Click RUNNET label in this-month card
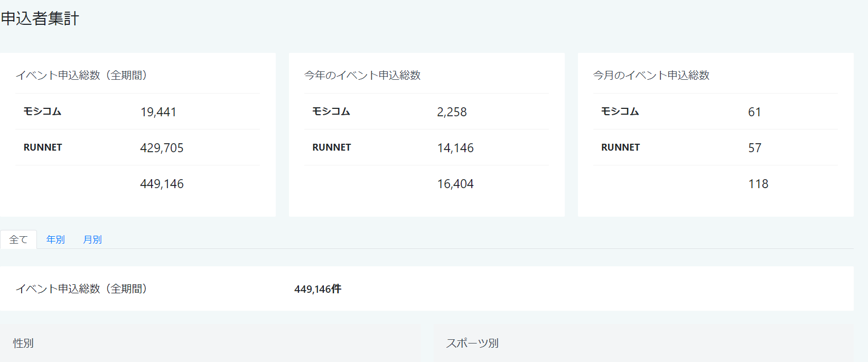This screenshot has height=362, width=868. tap(621, 147)
